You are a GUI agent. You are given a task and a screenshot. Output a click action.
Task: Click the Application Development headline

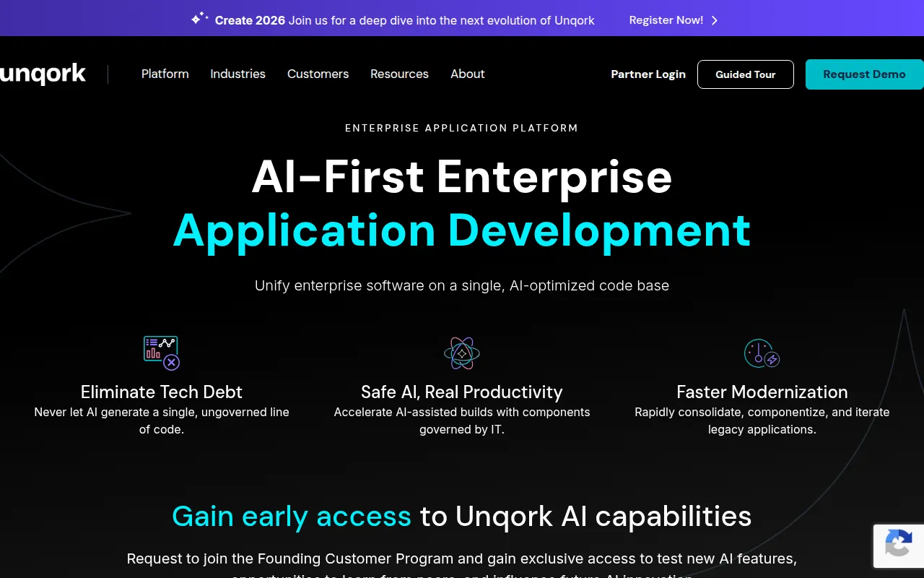(x=462, y=230)
